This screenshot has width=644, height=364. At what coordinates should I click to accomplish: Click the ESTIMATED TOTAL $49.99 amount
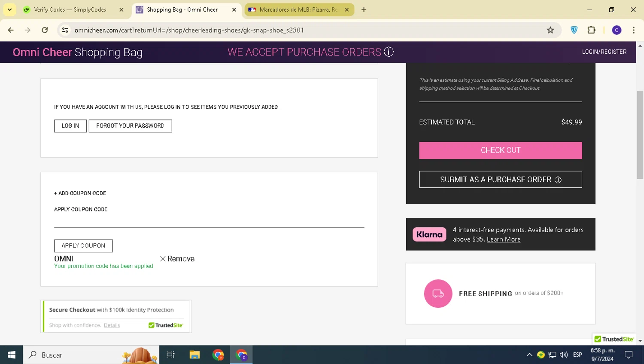click(x=571, y=122)
